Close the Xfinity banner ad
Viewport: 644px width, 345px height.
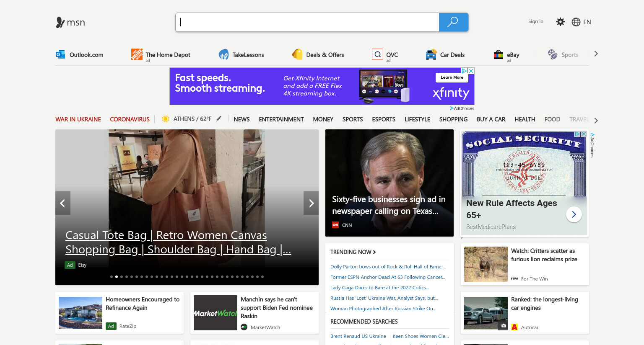click(471, 71)
